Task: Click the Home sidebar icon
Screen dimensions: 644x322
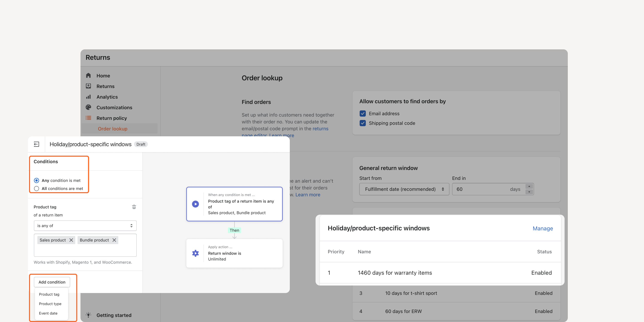Action: pyautogui.click(x=88, y=76)
